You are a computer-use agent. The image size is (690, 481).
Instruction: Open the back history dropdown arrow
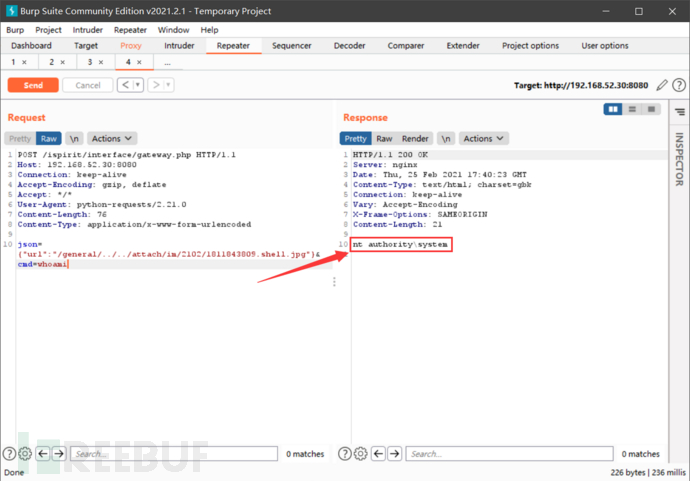[x=138, y=85]
